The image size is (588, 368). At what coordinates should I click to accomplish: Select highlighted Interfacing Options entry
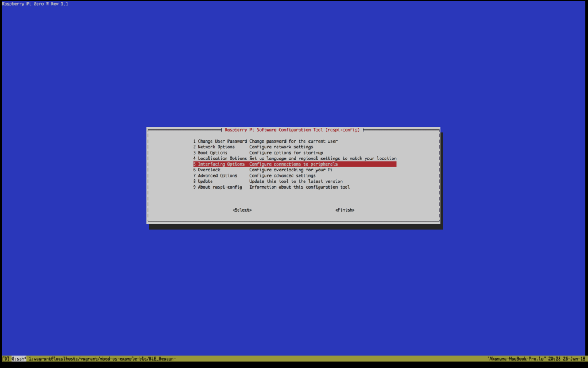295,164
